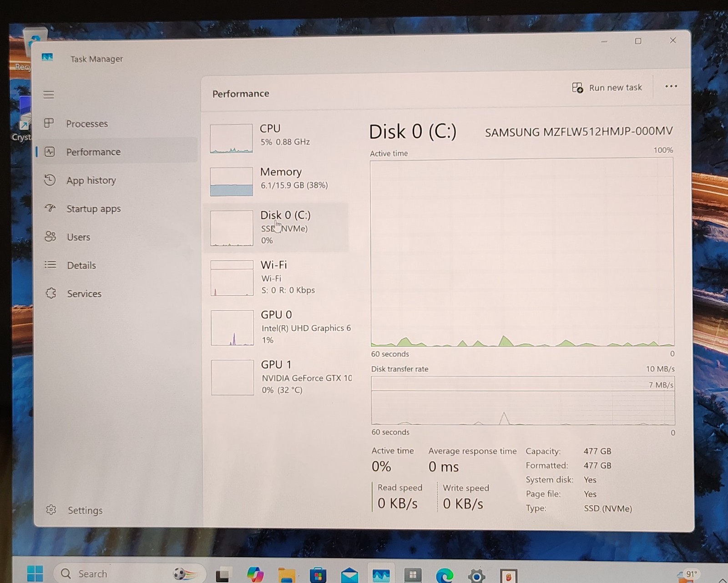The image size is (728, 583).
Task: Click the App history clock icon
Action: (50, 180)
